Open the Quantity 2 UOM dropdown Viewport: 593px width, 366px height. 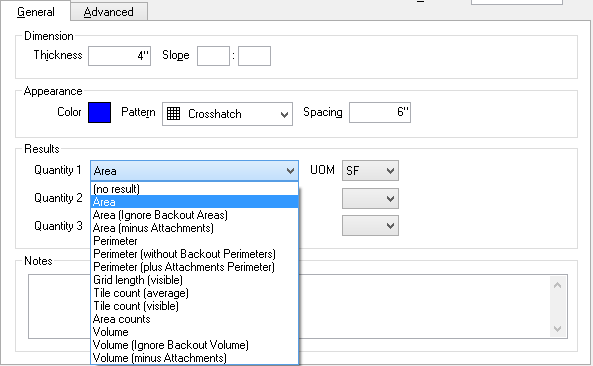pyautogui.click(x=370, y=199)
